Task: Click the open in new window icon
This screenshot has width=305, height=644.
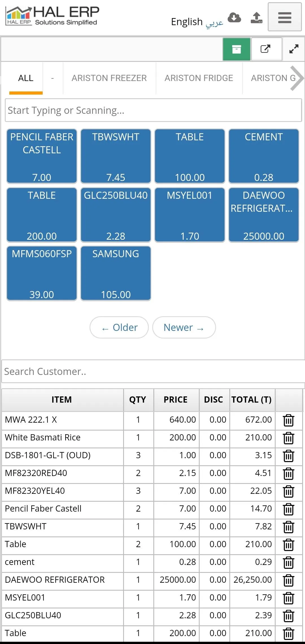Action: pos(265,49)
